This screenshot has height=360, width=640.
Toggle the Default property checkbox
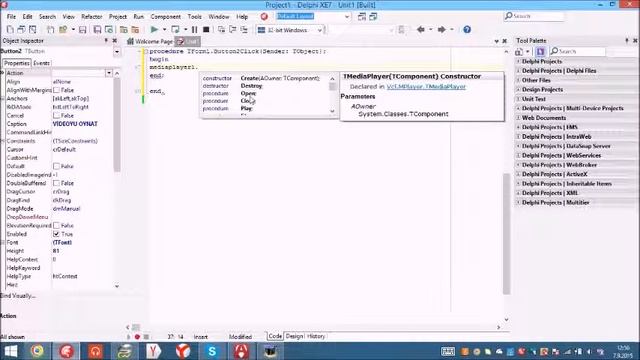tap(56, 166)
